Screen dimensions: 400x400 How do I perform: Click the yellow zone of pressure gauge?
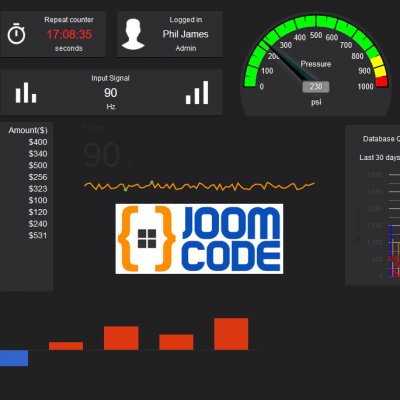pyautogui.click(x=378, y=67)
